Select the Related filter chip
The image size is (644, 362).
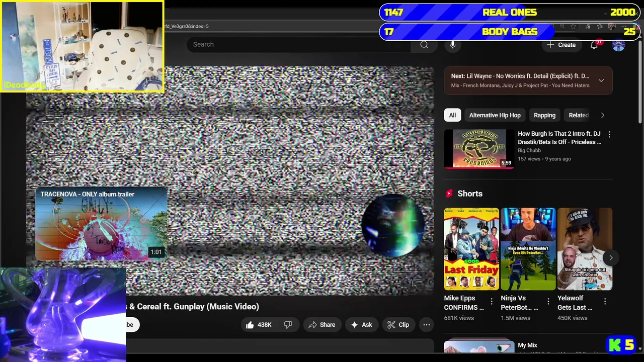click(579, 115)
